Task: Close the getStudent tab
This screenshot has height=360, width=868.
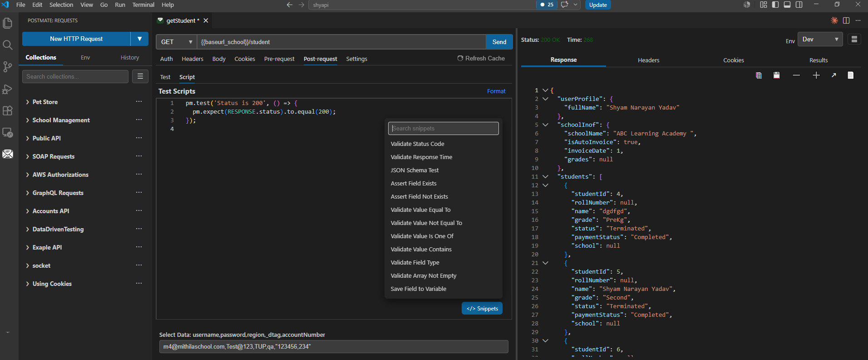Action: (x=206, y=20)
